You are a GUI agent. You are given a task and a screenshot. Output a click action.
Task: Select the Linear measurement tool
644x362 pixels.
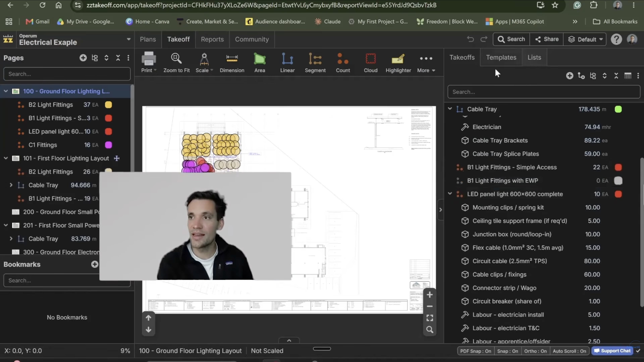[x=287, y=63]
